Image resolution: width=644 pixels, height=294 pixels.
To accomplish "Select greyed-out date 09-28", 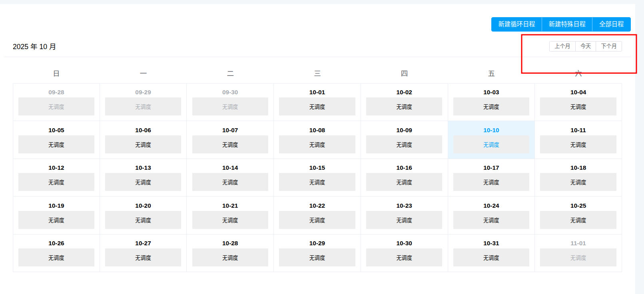I will pos(56,92).
